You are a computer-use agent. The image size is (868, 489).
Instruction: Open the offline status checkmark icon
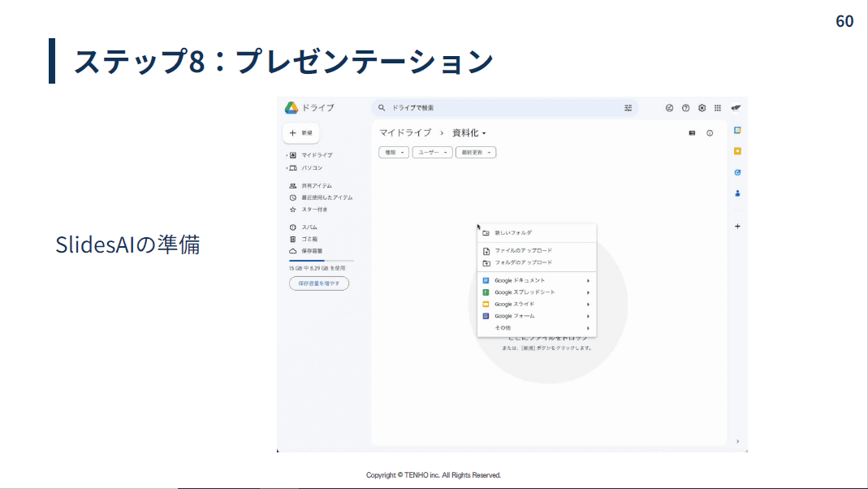[x=669, y=108]
